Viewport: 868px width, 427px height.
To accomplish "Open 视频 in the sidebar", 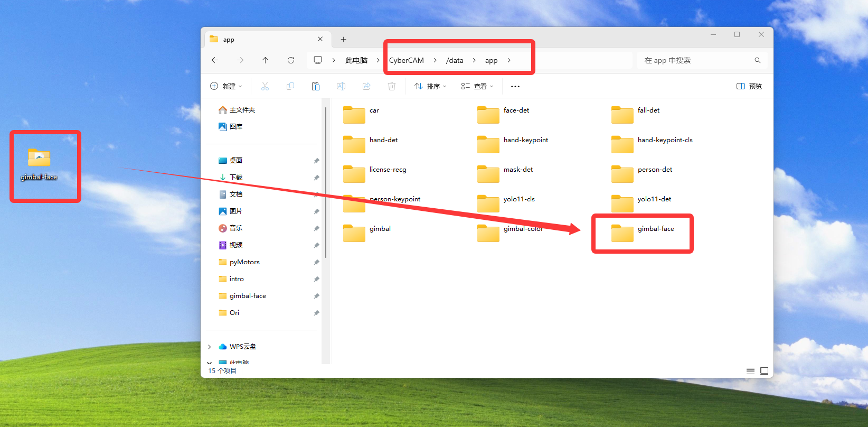I will 231,245.
